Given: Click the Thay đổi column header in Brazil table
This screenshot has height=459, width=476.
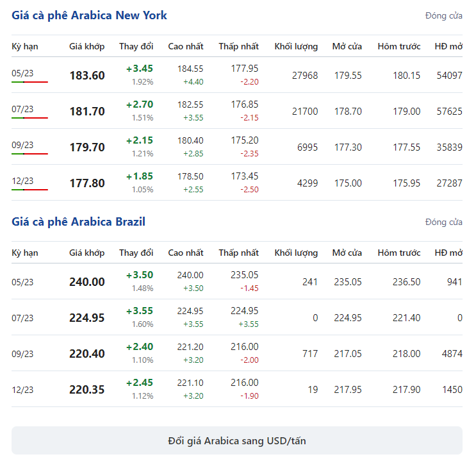Looking at the screenshot, I should tap(136, 253).
